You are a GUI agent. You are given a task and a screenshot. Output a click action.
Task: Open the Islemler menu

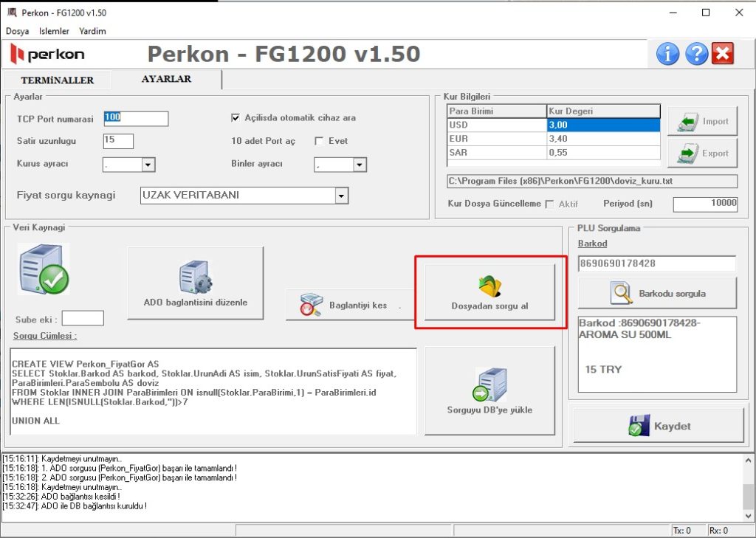pos(54,31)
